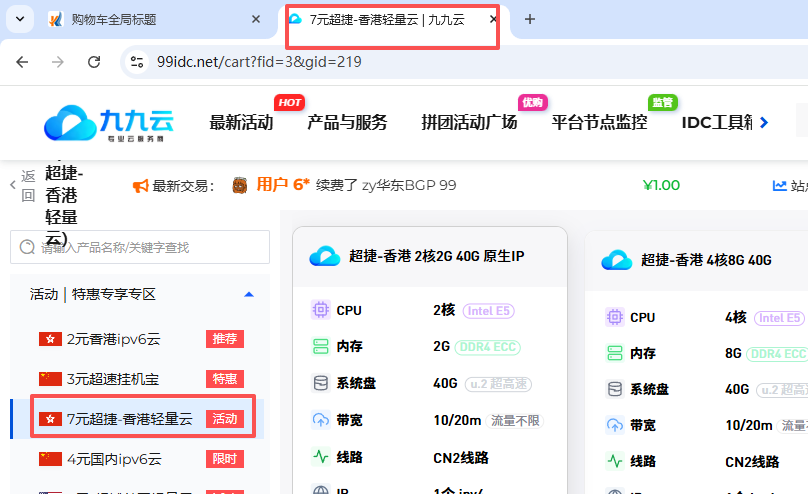The image size is (808, 494).
Task: Click the 推荐 badge
Action: (225, 339)
